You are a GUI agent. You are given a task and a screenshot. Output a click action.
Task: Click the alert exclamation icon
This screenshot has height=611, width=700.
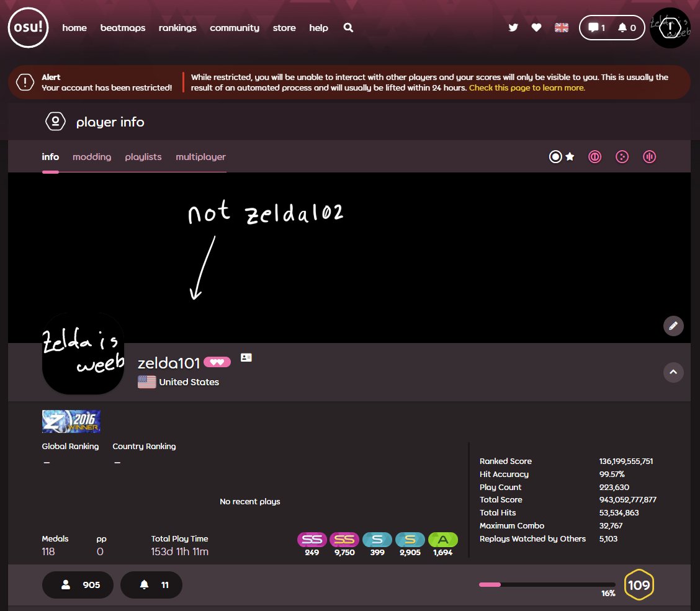pos(25,82)
